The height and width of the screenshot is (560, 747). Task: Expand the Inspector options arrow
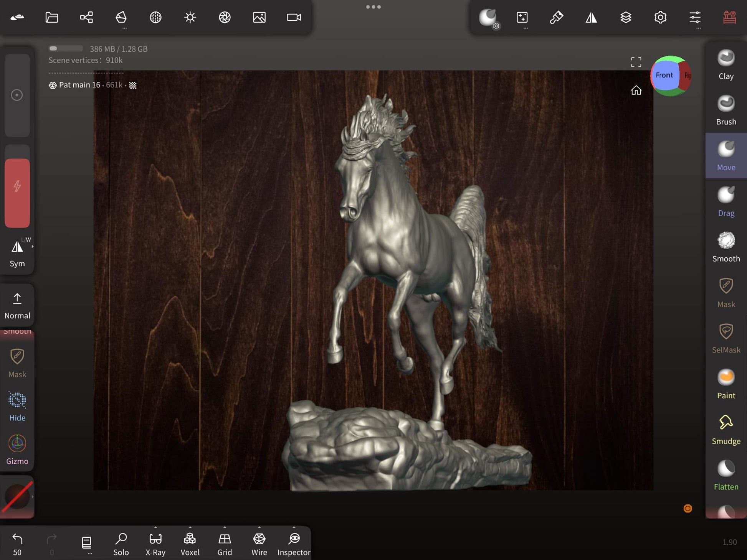point(294,527)
